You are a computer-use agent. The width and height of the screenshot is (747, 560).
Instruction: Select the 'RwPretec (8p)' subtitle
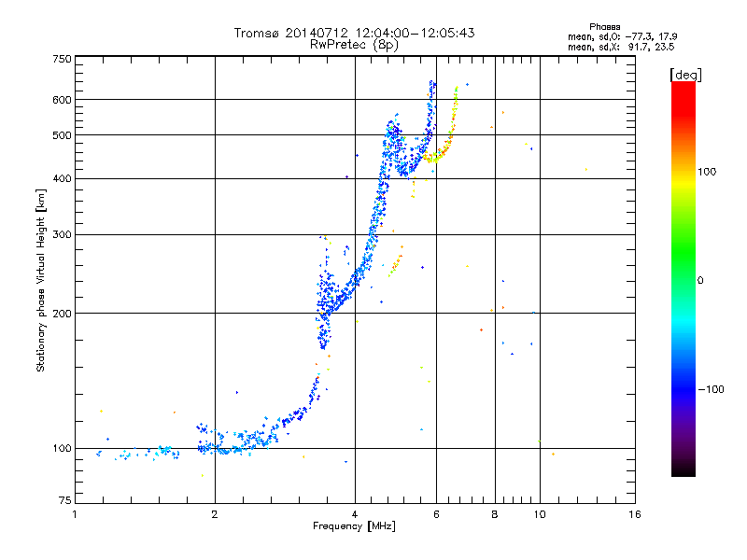point(354,45)
